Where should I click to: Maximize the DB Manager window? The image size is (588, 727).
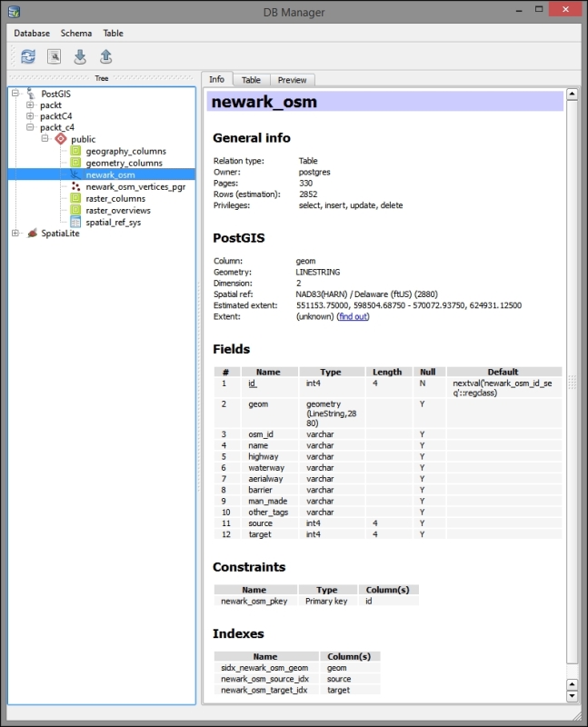539,9
